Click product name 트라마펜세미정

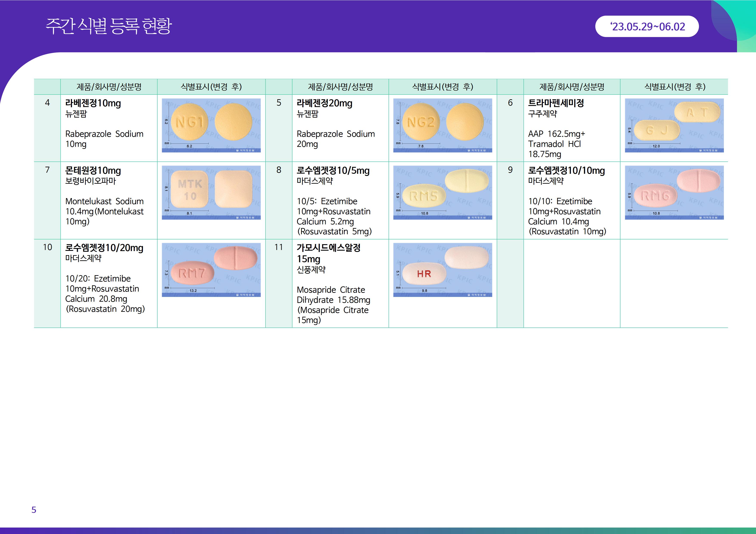point(556,103)
